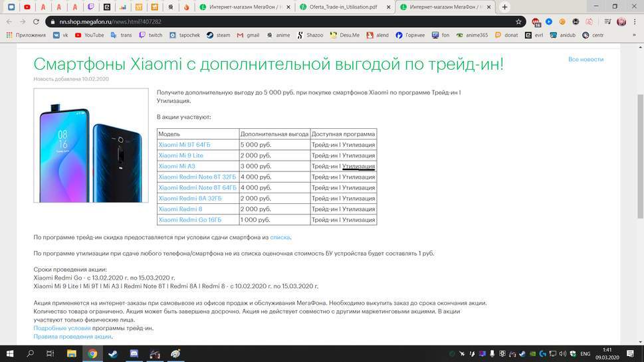Click the 3 000 руб. table cell
The width and height of the screenshot is (644, 362).
click(274, 166)
